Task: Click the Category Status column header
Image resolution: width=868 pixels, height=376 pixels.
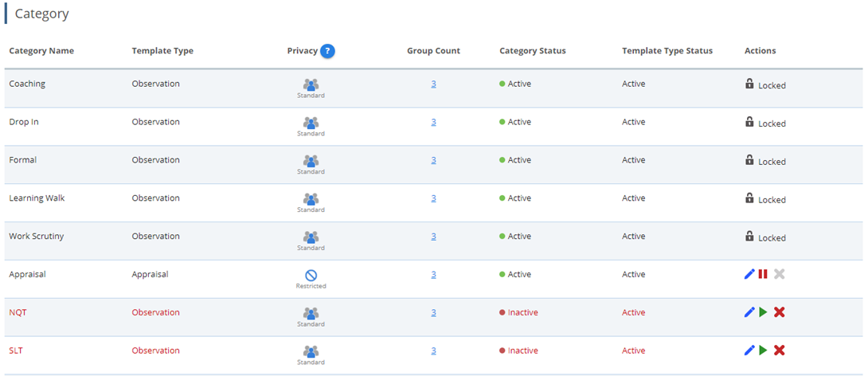Action: click(532, 51)
